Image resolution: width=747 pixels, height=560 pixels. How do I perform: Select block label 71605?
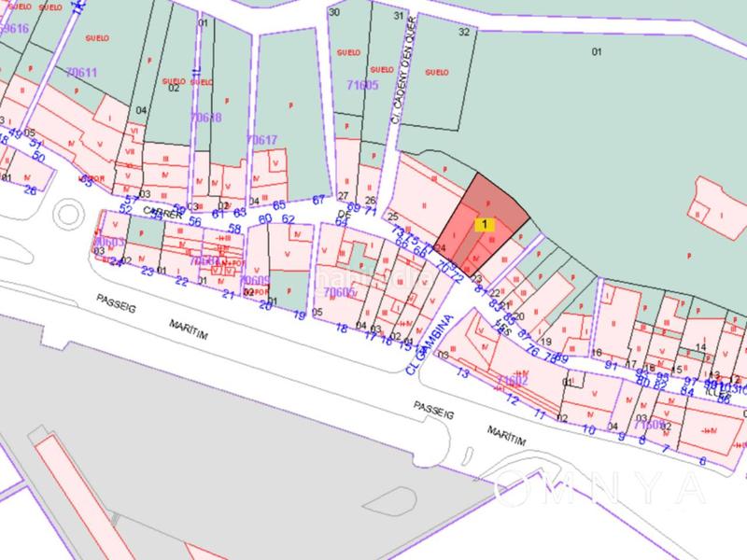(361, 85)
